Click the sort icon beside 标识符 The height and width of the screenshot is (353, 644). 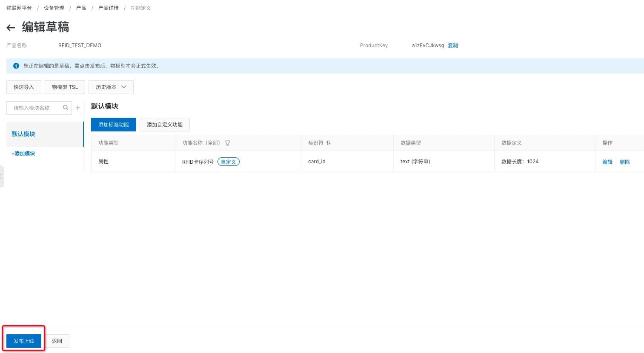tap(328, 143)
